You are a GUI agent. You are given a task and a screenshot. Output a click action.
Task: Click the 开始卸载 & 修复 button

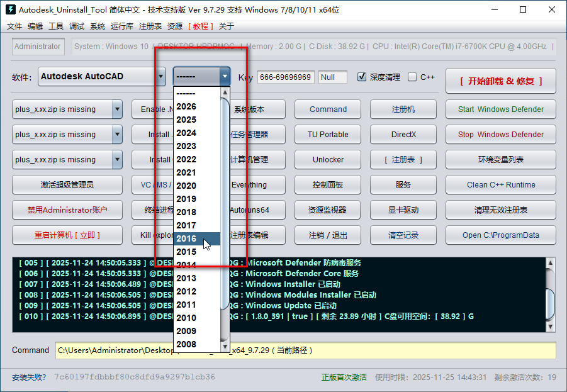click(x=501, y=81)
